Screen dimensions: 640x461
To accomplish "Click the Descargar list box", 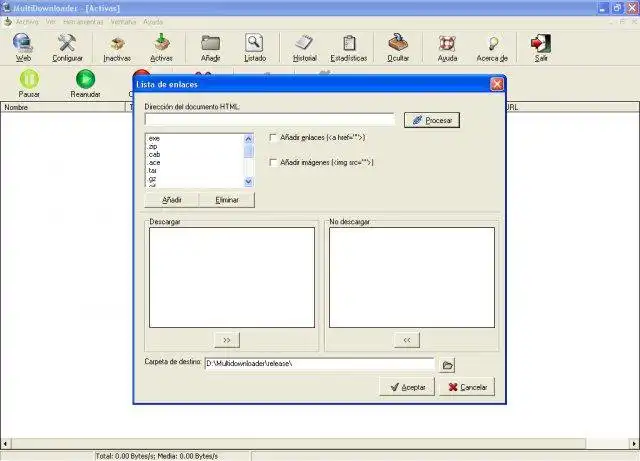I will pyautogui.click(x=232, y=277).
